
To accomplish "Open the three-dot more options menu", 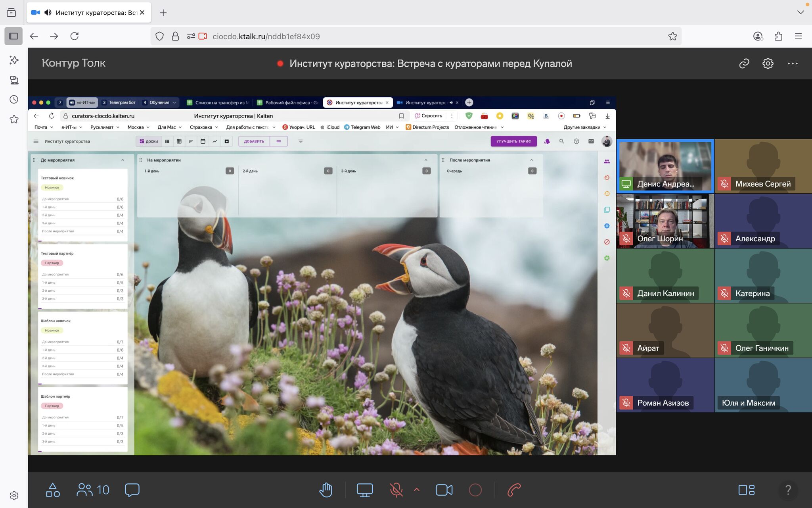I will (793, 63).
